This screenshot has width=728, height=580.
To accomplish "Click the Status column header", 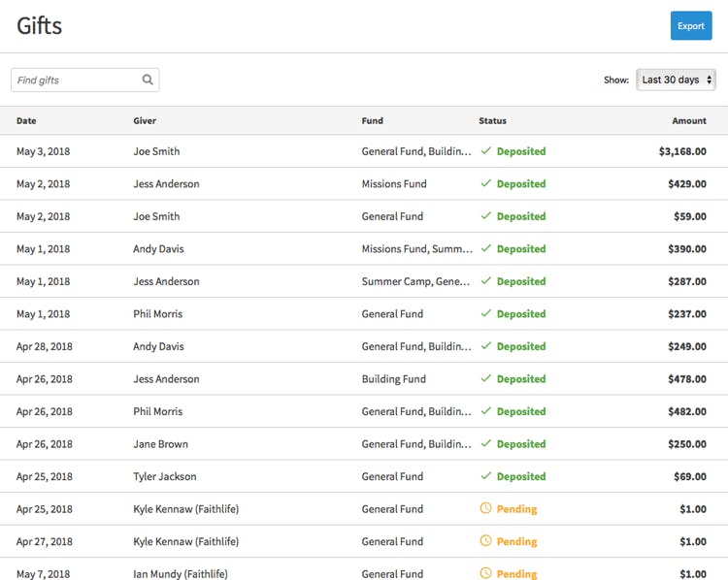I will (x=492, y=121).
